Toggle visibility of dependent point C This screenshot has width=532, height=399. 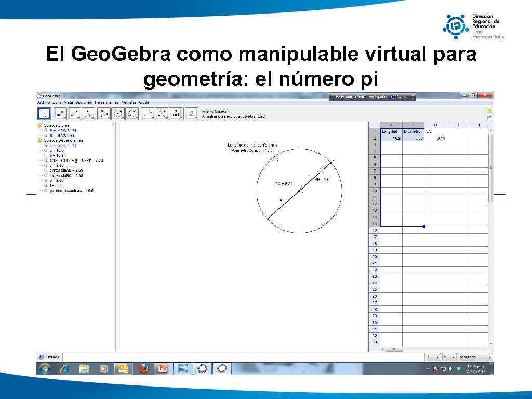tap(46, 145)
